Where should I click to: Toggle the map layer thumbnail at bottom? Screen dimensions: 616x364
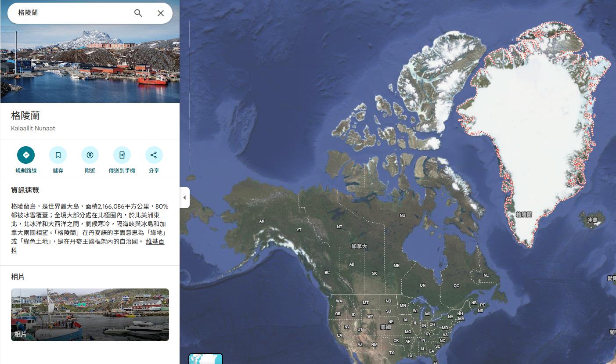pyautogui.click(x=205, y=359)
